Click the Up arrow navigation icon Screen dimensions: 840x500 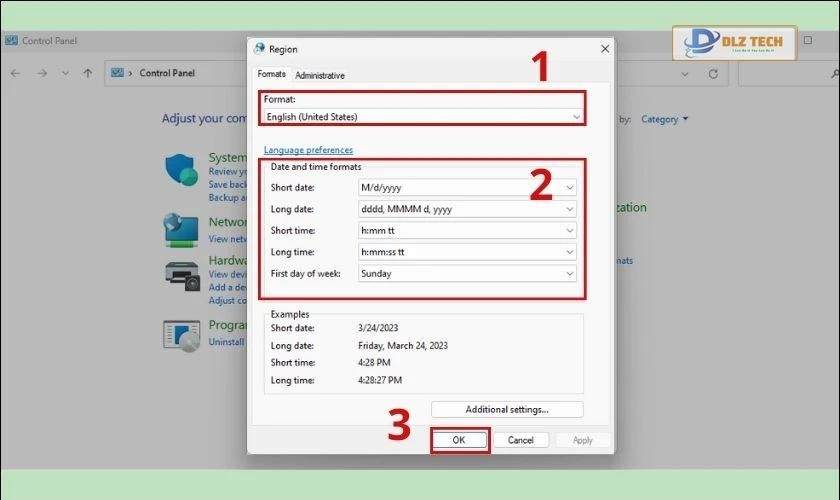[x=88, y=73]
